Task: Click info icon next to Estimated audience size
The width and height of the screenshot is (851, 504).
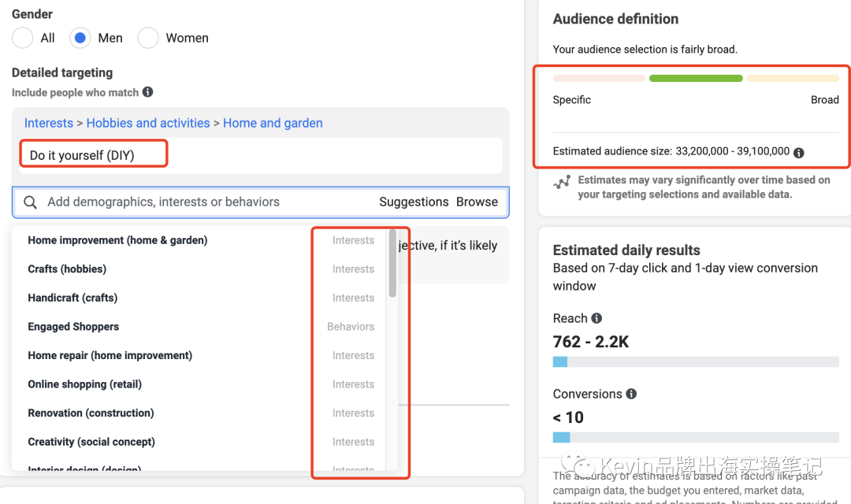Action: click(x=799, y=152)
